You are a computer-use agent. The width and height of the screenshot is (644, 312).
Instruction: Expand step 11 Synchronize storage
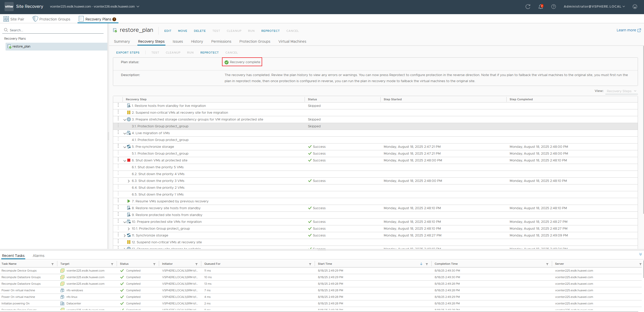tap(125, 236)
